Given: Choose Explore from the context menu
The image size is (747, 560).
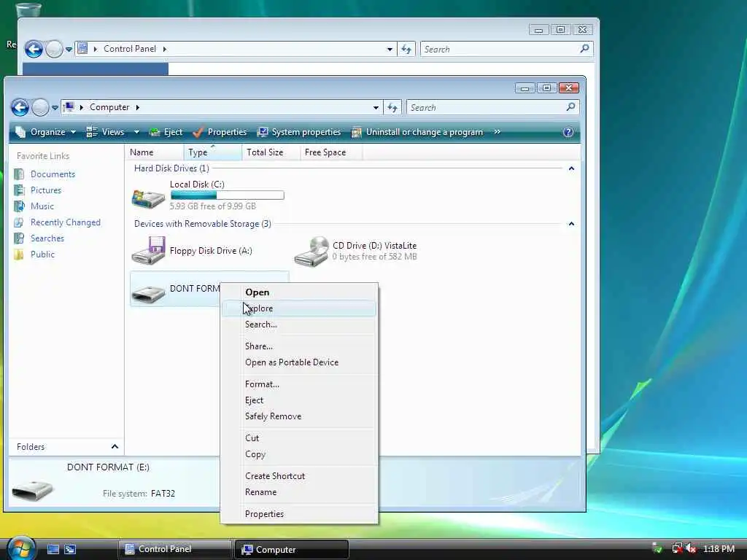Looking at the screenshot, I should tap(299, 308).
